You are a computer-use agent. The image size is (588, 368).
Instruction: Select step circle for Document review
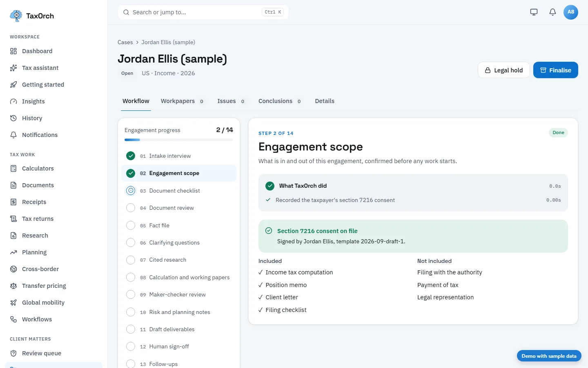[x=131, y=208]
